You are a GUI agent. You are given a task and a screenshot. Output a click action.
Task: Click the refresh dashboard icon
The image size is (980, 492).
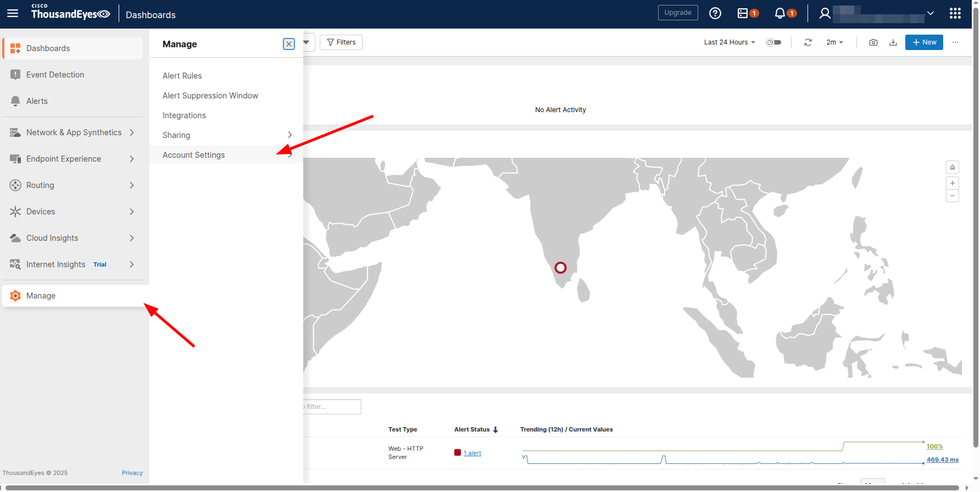tap(808, 42)
